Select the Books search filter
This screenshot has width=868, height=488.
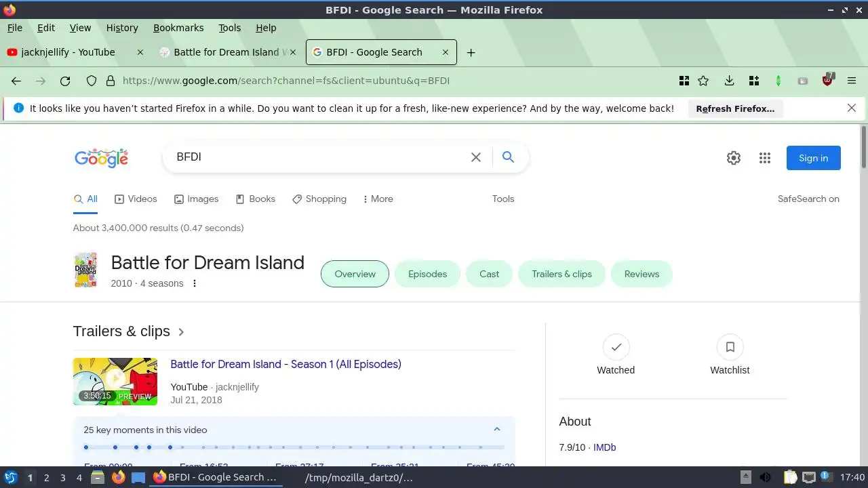point(255,199)
